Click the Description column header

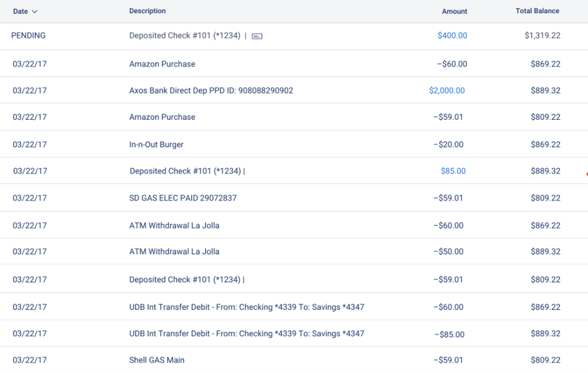pos(148,11)
